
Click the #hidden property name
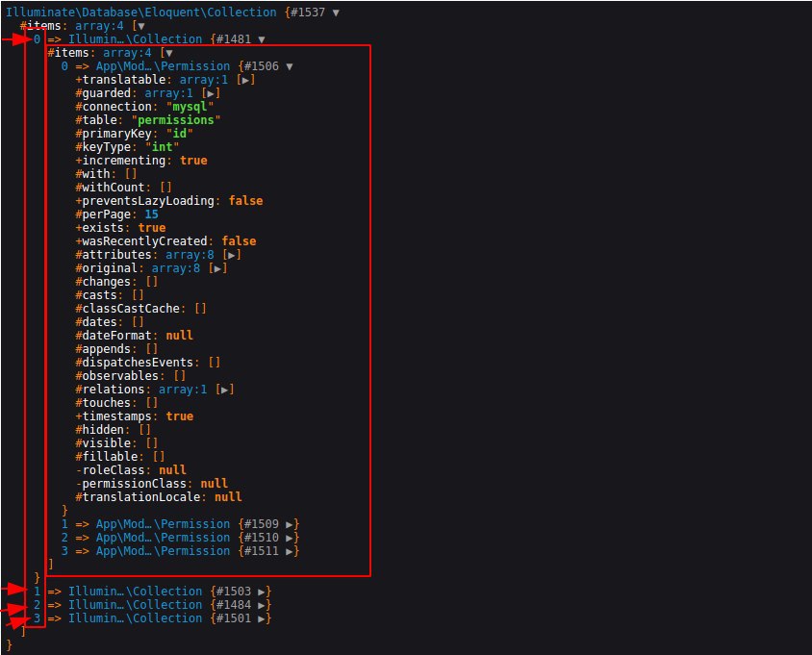[x=99, y=430]
